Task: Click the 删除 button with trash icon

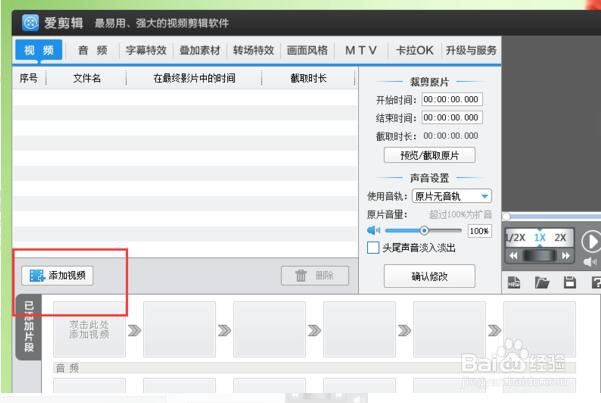Action: tap(315, 275)
